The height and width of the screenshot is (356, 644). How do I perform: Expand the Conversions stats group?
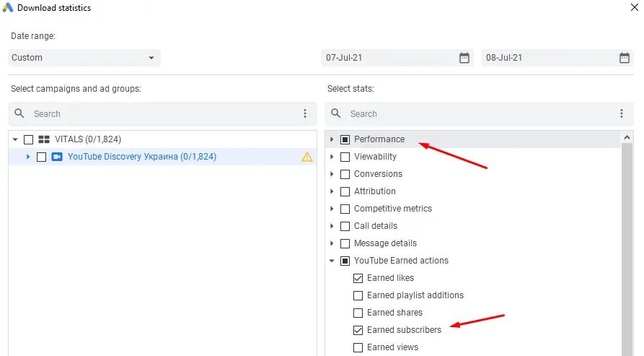pyautogui.click(x=332, y=174)
